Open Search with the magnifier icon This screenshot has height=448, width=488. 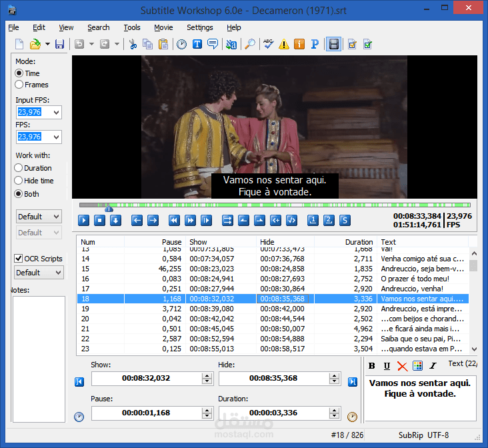pyautogui.click(x=249, y=44)
